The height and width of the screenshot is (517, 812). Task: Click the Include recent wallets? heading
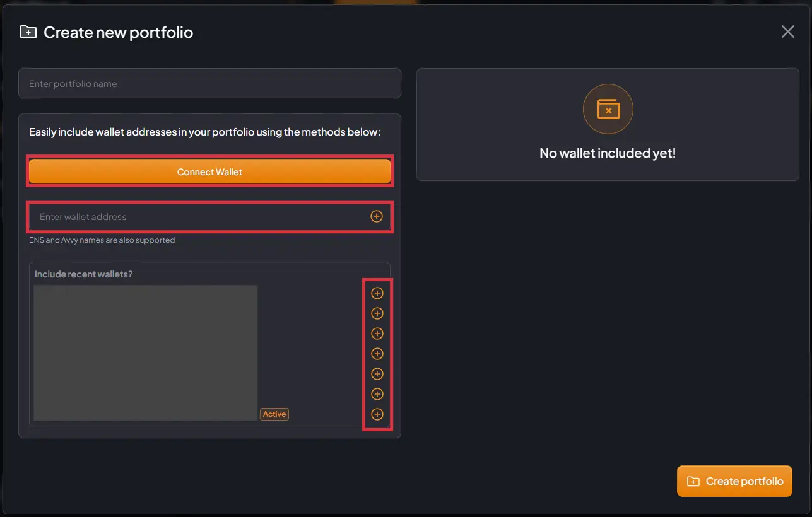[x=83, y=274]
